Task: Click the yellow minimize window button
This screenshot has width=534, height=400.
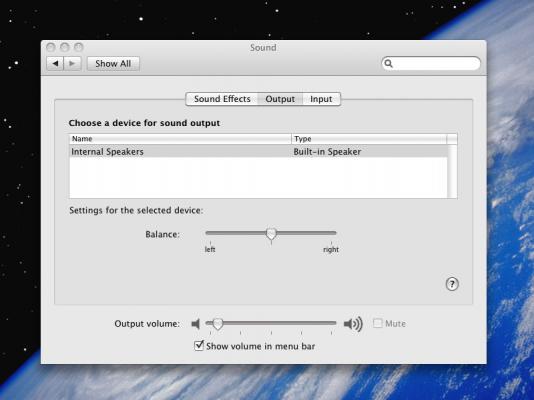Action: (65, 47)
